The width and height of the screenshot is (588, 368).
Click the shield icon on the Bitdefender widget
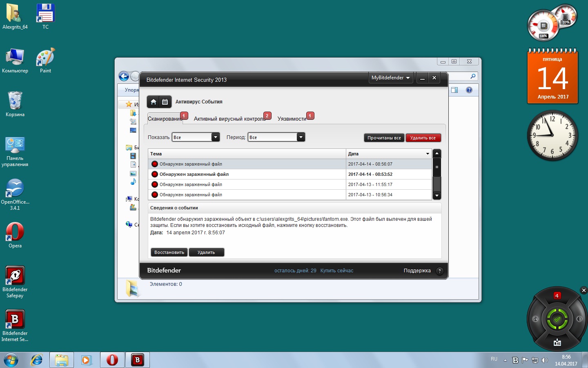coord(579,319)
